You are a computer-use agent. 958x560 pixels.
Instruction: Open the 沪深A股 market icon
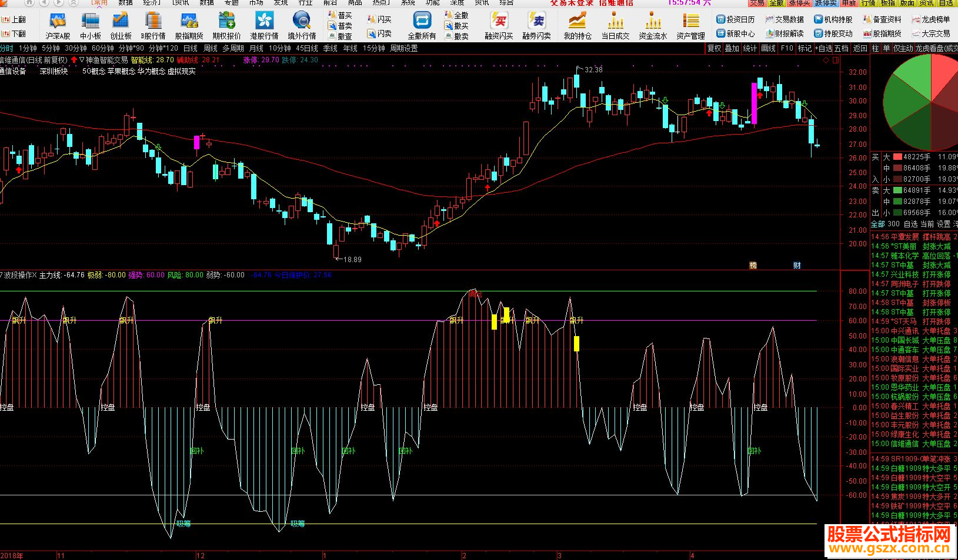(58, 26)
